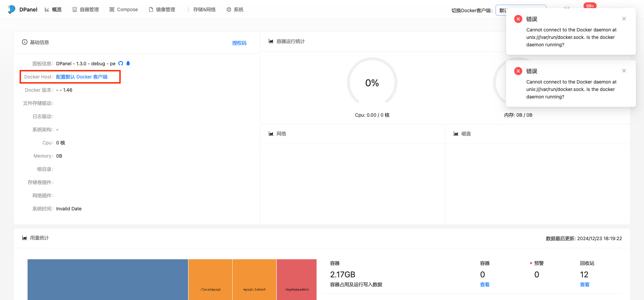Select the large blue treemap block
Viewport: 644px width, 300px height.
[108, 279]
